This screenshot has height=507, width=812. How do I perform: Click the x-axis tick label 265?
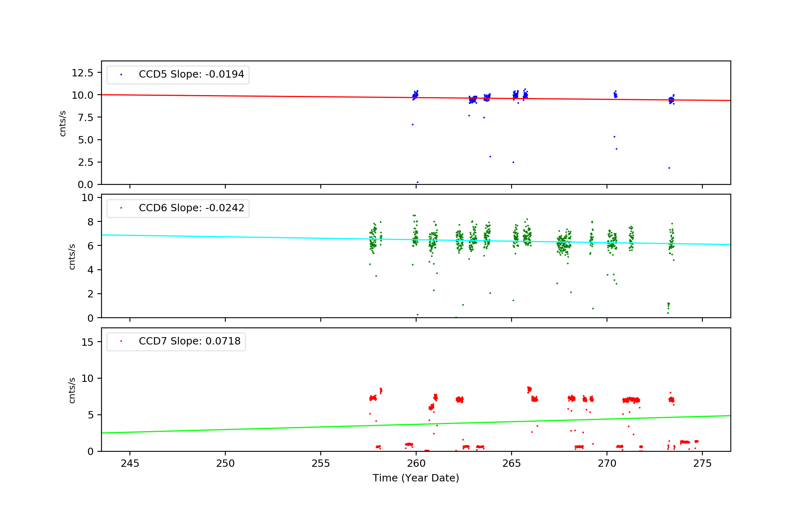(511, 464)
